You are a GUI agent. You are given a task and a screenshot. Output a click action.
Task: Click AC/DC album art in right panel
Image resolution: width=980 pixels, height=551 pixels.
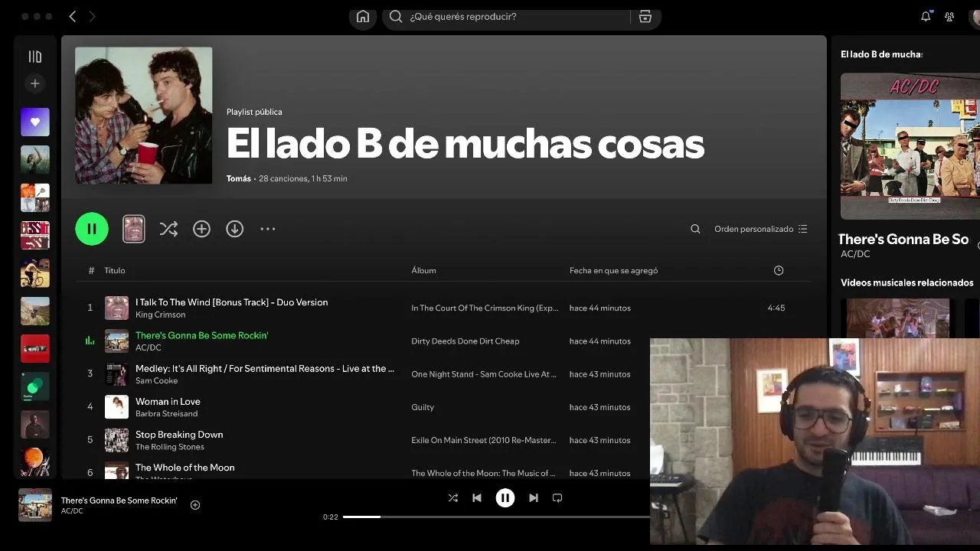coord(910,146)
